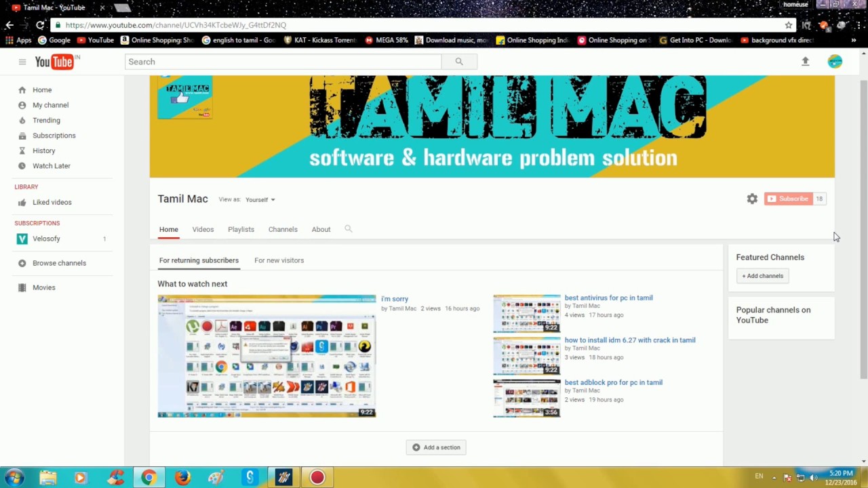868x488 pixels.
Task: Click the browser back arrow
Action: point(9,25)
